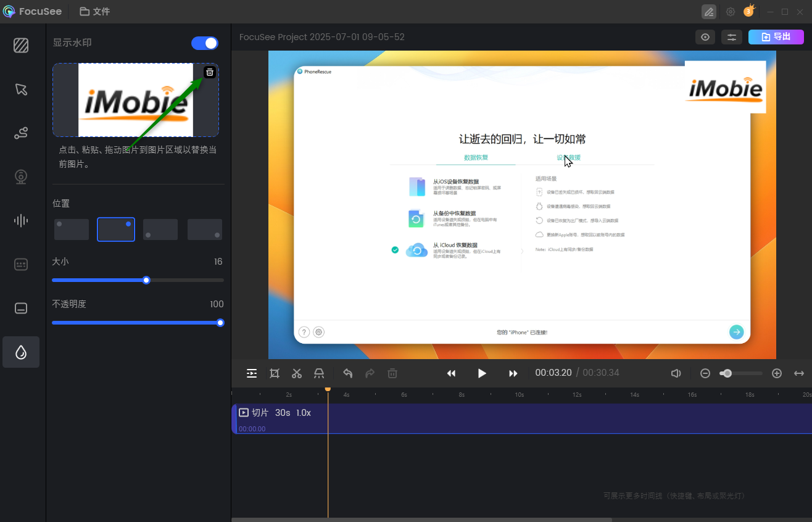Select the 切片 30s clip on timeline
This screenshot has height=522, width=812.
tap(522, 419)
